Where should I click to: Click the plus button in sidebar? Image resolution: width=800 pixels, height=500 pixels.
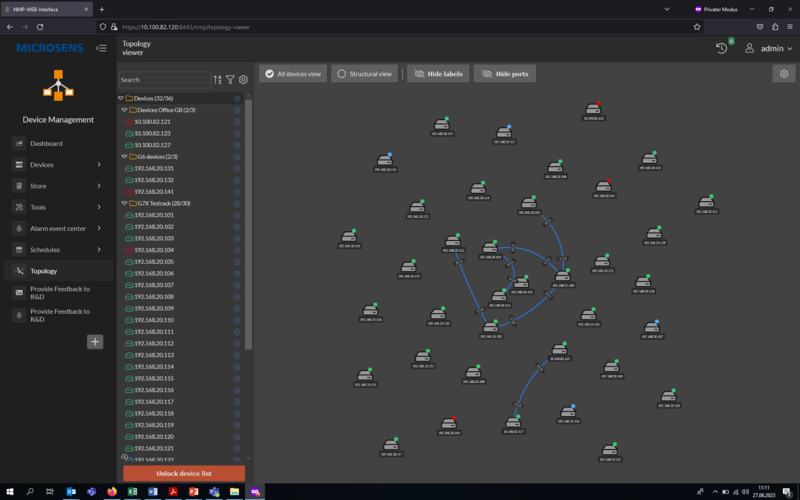(95, 342)
